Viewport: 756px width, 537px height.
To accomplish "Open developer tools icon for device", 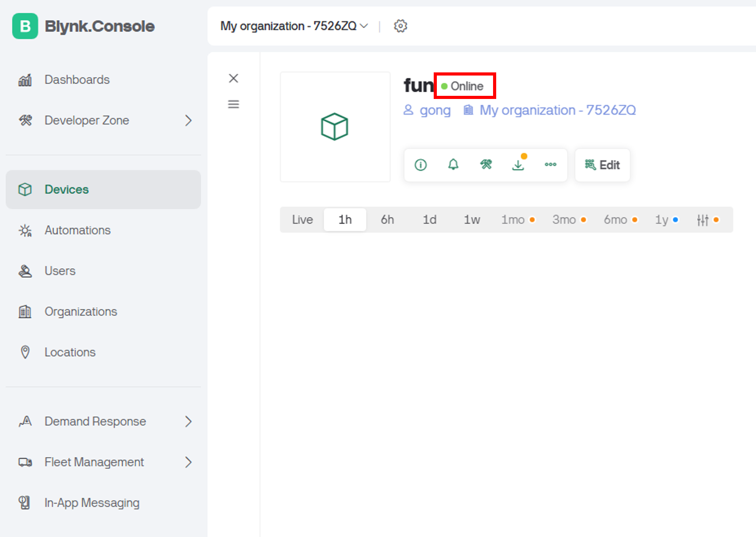I will [x=486, y=165].
